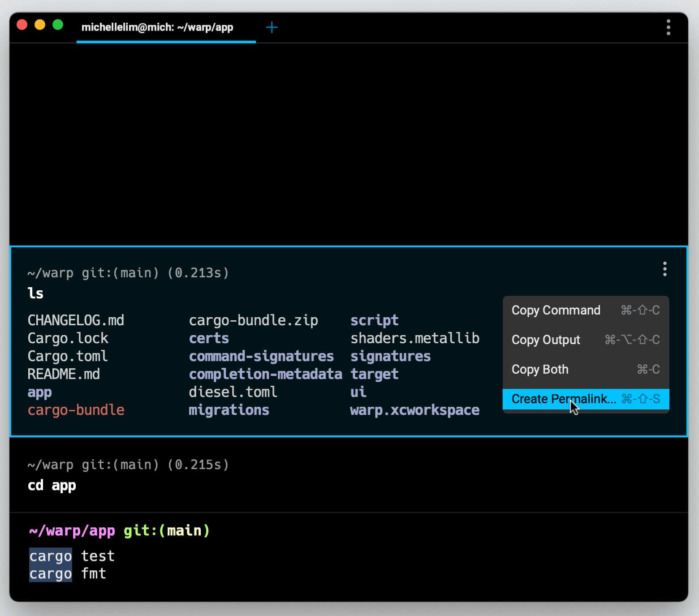Click the red close window button
Viewport: 699px width, 616px height.
(22, 25)
